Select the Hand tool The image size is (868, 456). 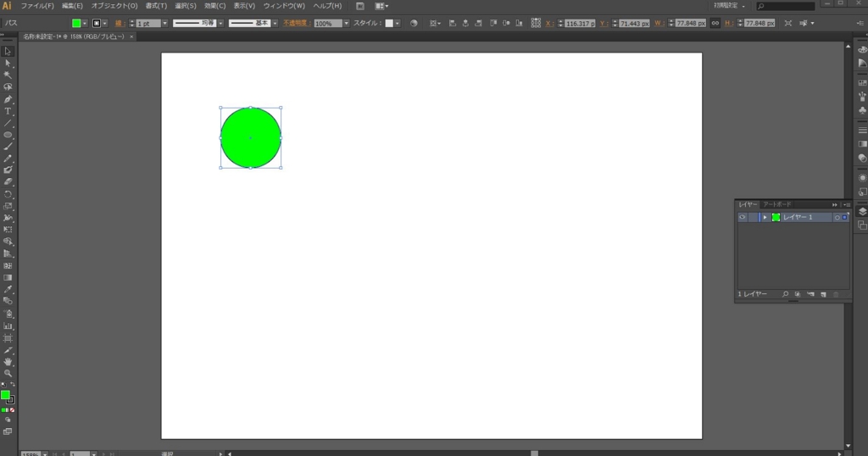coord(8,361)
